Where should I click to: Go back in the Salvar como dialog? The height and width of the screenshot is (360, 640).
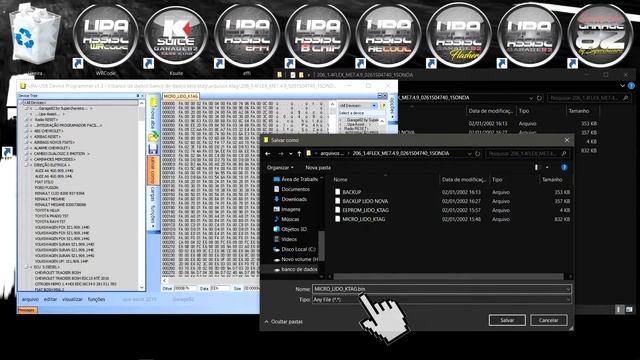tap(268, 153)
